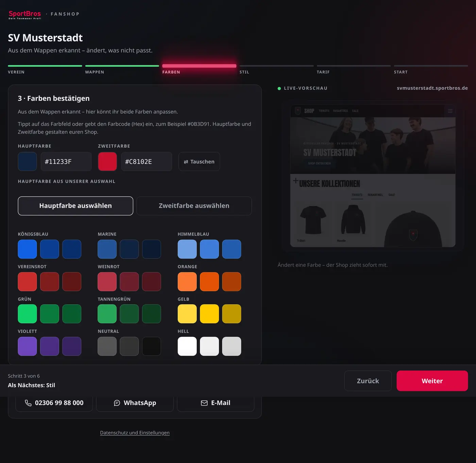Swap colors with the Tauschen button

tap(199, 161)
